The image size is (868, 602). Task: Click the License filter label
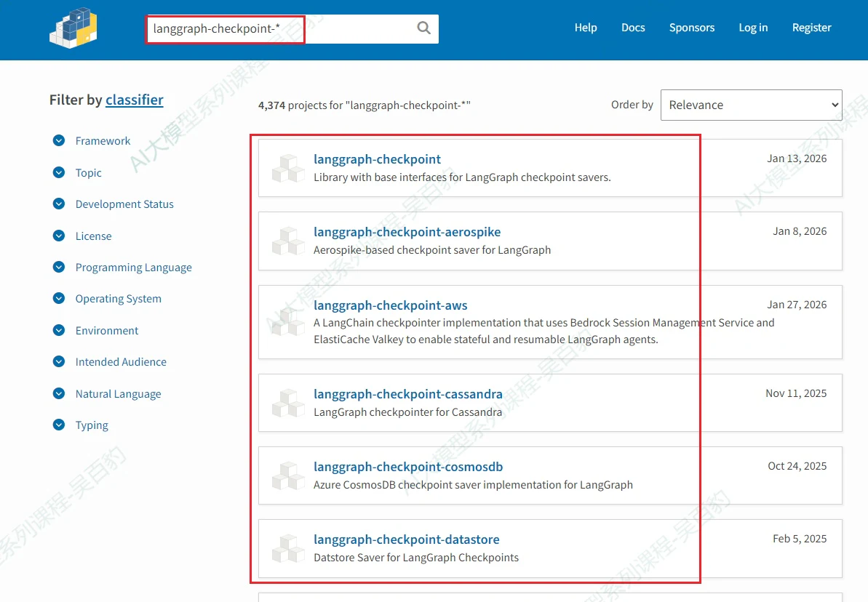tap(94, 236)
